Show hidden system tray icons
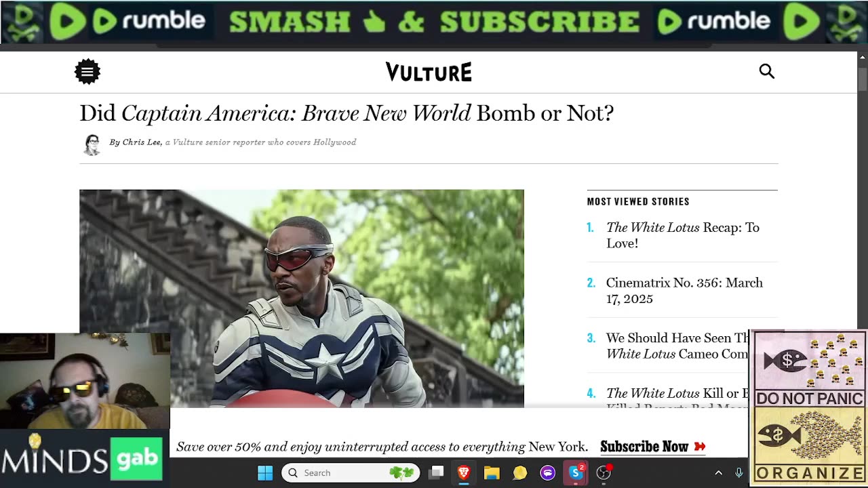Screen dimensions: 868x488 [719, 472]
